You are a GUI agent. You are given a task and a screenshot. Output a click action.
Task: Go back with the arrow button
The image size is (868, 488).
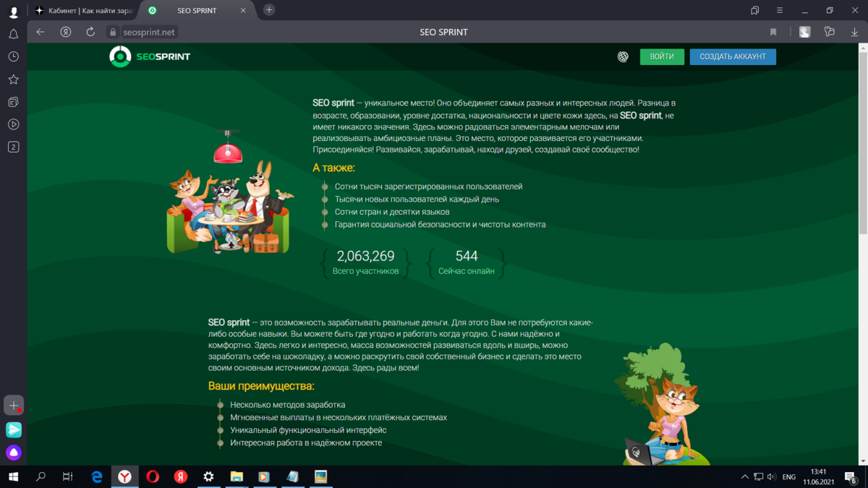(41, 32)
